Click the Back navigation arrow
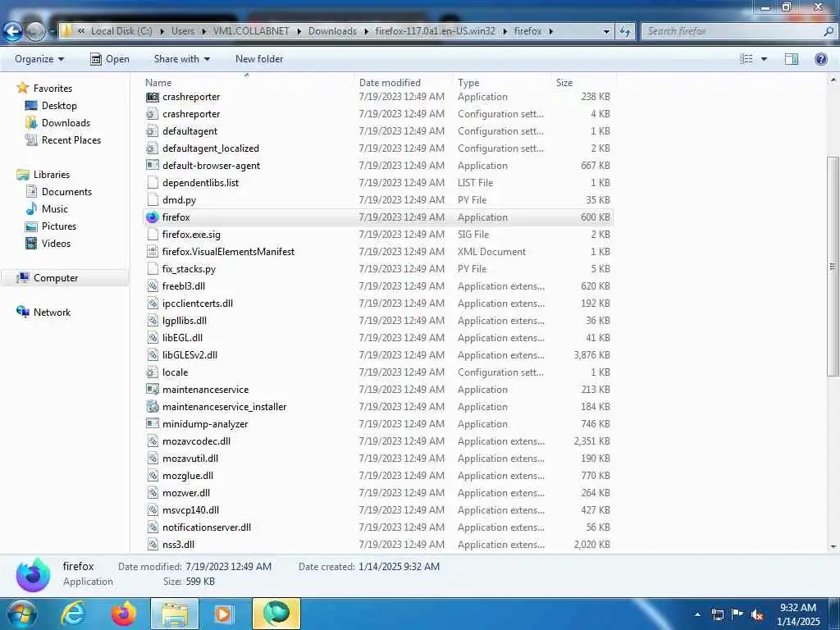The image size is (840, 630). point(13,31)
